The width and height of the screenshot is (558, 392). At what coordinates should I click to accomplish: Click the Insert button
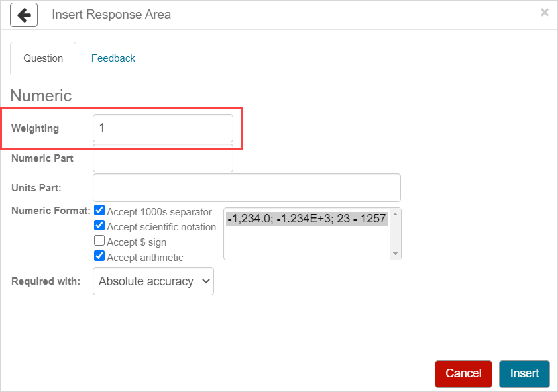[524, 373]
